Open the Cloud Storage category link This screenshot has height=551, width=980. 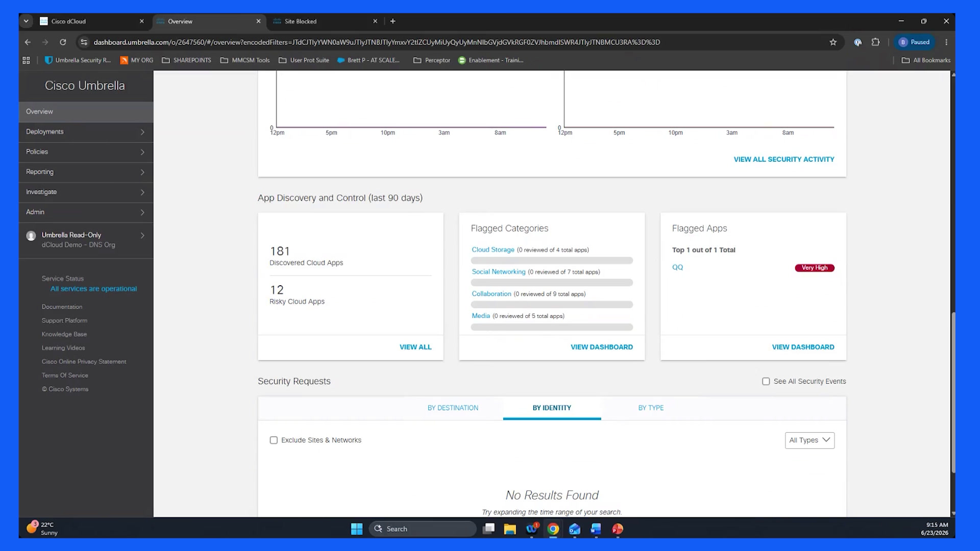[493, 250]
